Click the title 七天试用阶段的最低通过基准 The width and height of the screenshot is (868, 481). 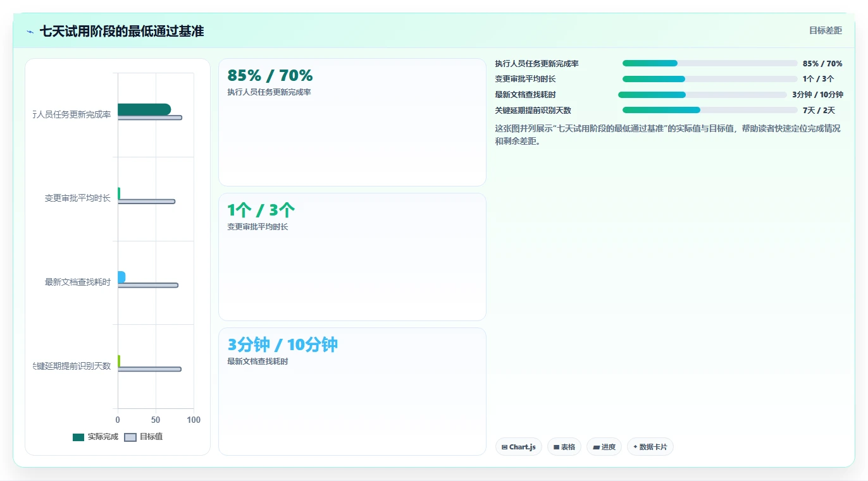pos(122,31)
